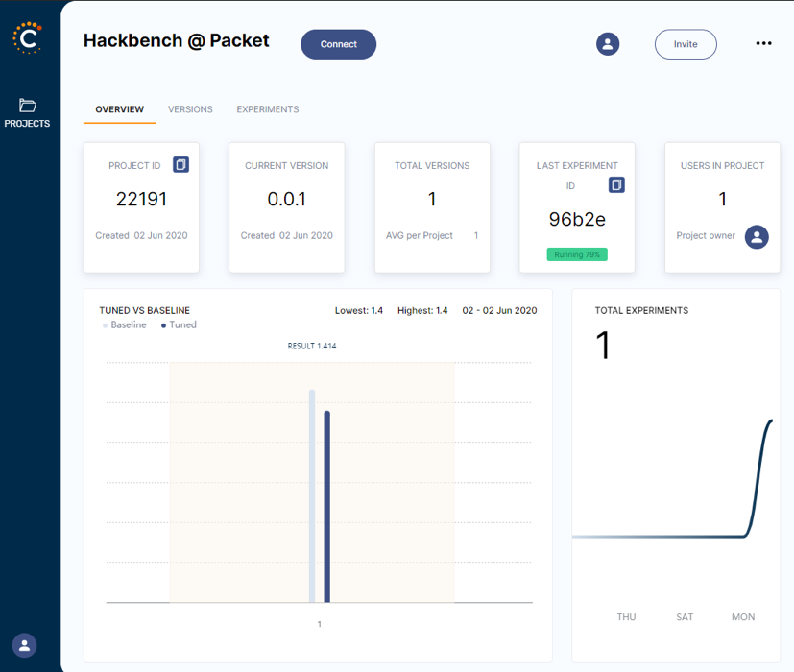Click the THU axis label

tap(626, 617)
